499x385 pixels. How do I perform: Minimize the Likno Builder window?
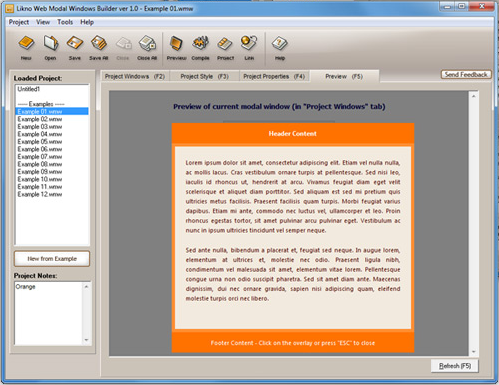point(448,6)
